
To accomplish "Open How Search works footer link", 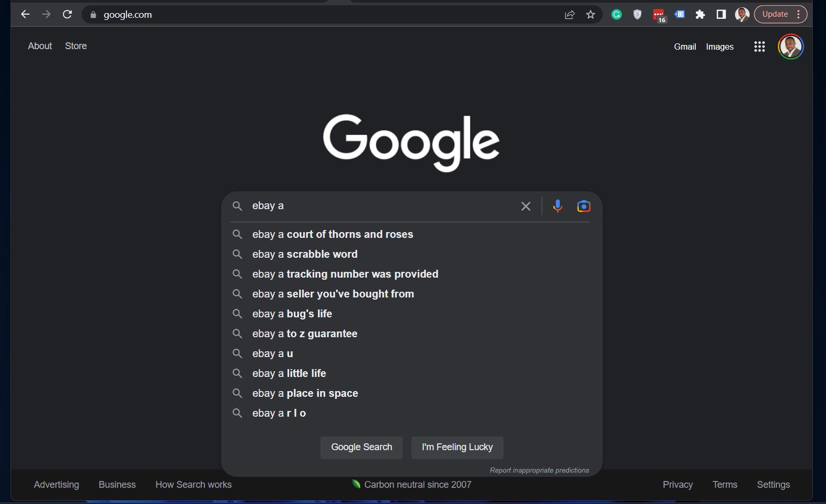I will pyautogui.click(x=193, y=485).
